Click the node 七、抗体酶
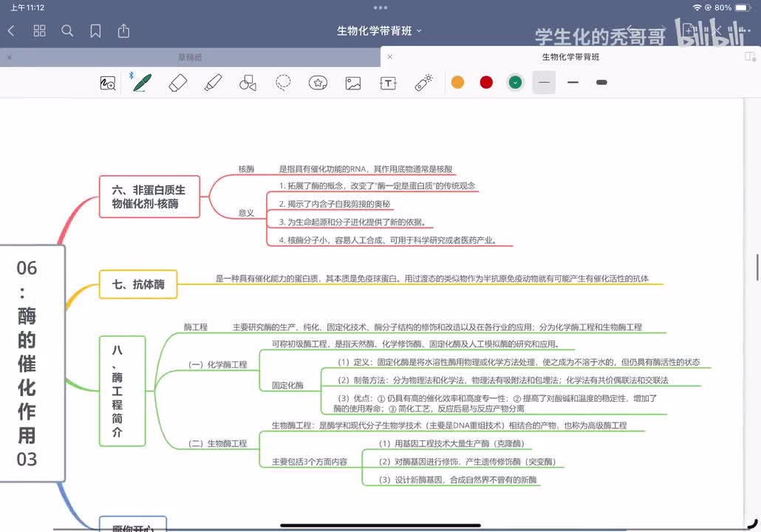Image resolution: width=761 pixels, height=532 pixels. tap(138, 284)
